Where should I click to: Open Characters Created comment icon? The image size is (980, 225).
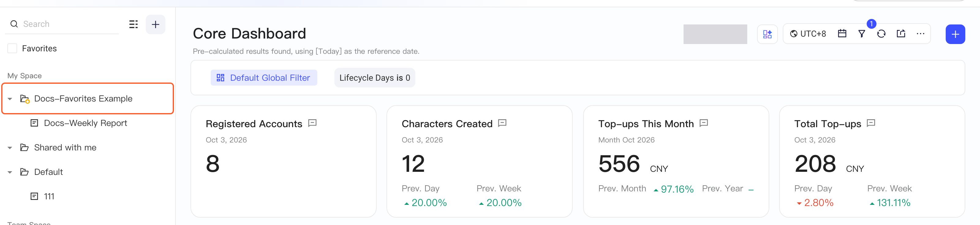[502, 123]
